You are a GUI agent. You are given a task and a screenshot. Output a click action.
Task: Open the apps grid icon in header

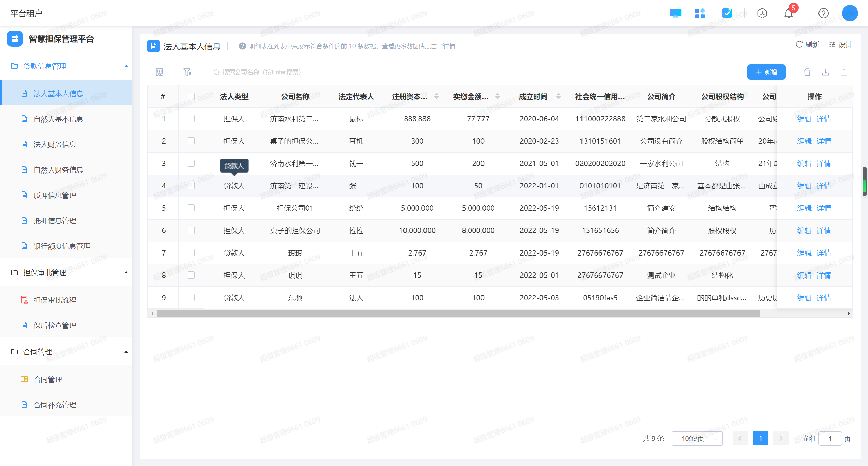(x=700, y=14)
